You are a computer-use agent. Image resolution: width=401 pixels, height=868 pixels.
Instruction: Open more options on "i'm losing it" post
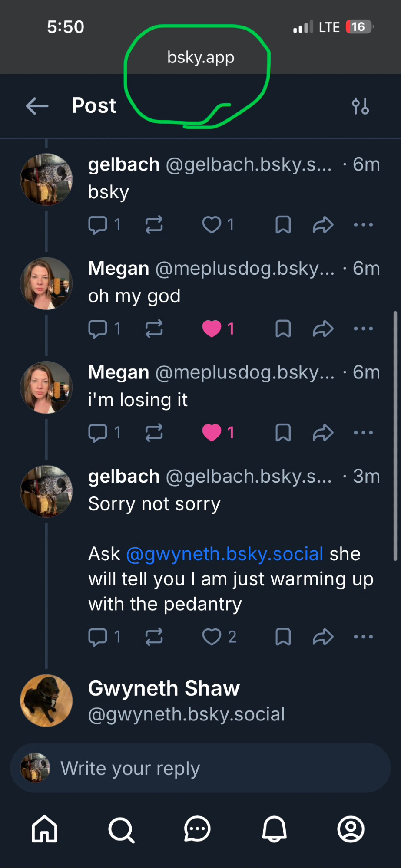[x=363, y=433]
